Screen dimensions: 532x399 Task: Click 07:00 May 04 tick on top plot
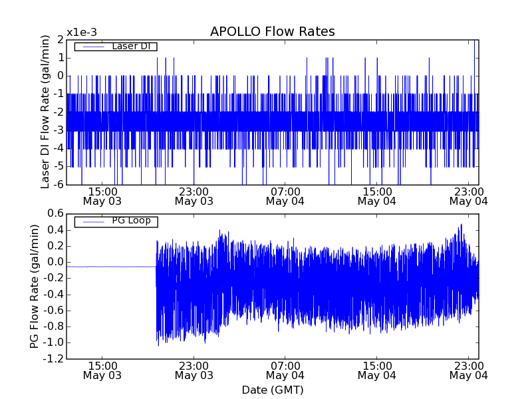285,196
